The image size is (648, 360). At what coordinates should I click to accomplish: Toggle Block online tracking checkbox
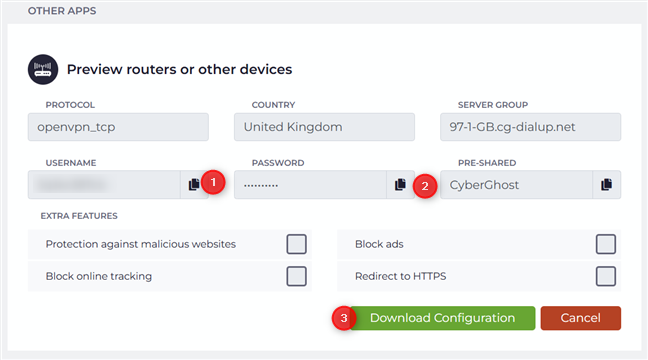tap(296, 276)
